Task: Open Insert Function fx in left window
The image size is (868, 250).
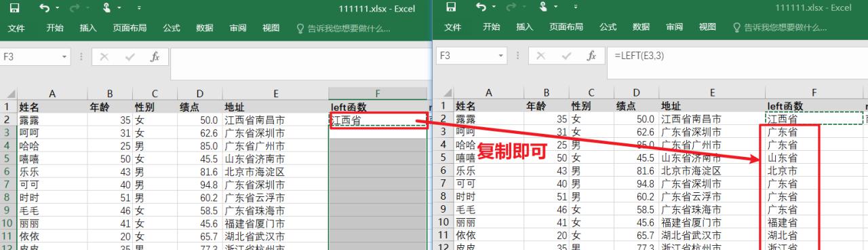Action: [155, 57]
